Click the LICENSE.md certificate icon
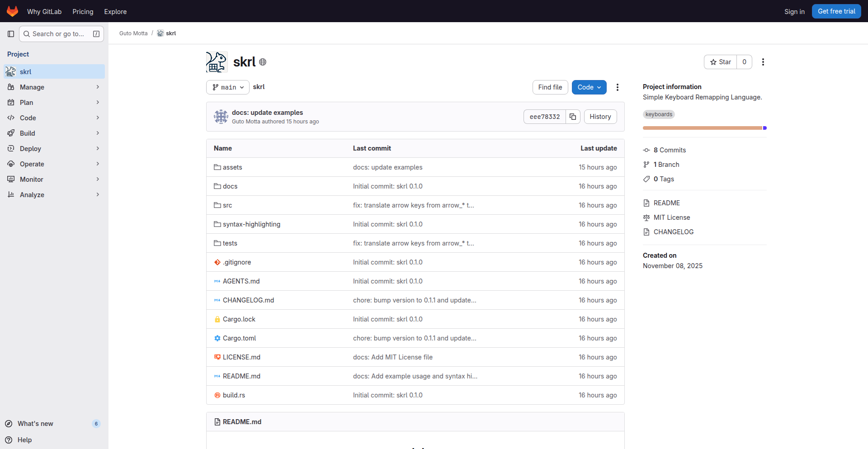This screenshot has width=868, height=449. (x=217, y=357)
